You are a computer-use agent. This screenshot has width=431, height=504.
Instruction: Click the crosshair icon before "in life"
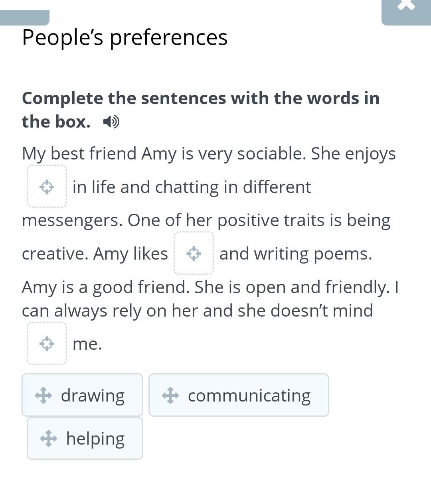coord(47,187)
